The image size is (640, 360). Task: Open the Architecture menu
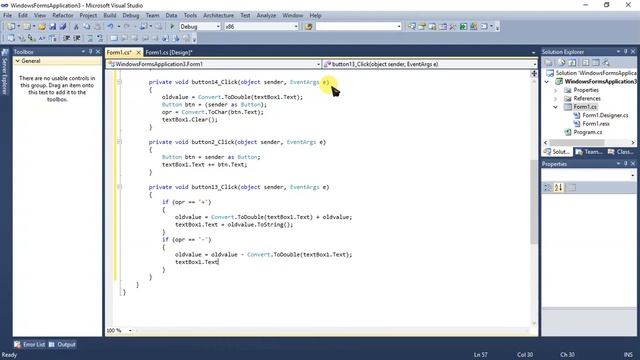pyautogui.click(x=218, y=16)
